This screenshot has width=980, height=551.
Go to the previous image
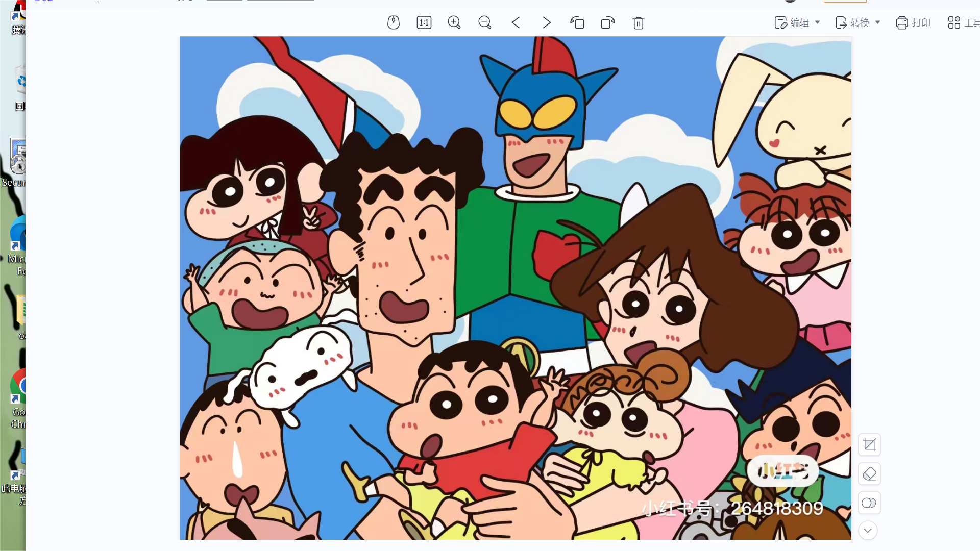click(516, 22)
